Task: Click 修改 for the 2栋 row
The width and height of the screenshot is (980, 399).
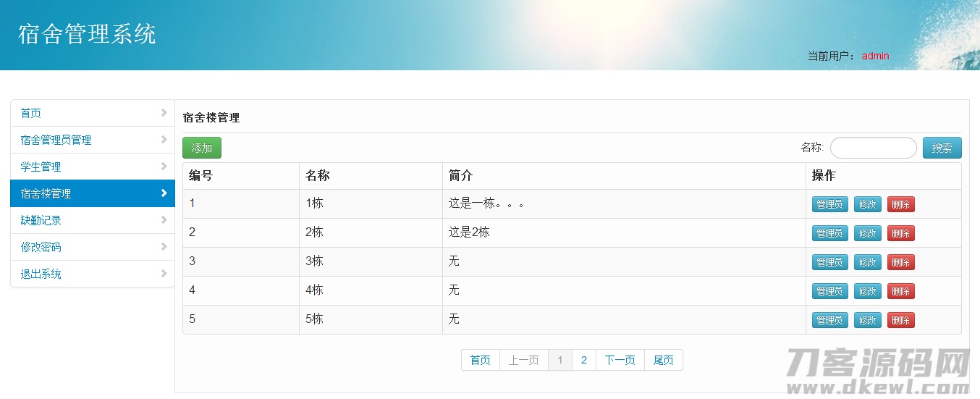Action: [x=867, y=233]
